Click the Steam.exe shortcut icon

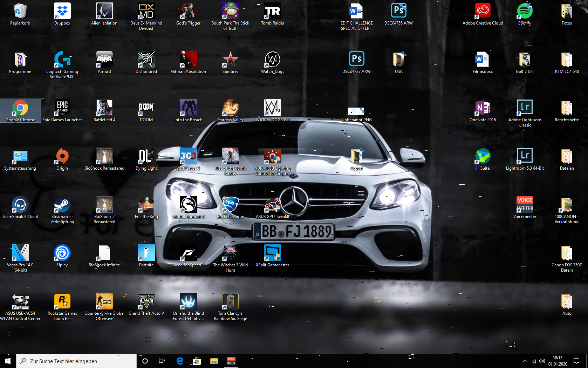coord(62,204)
